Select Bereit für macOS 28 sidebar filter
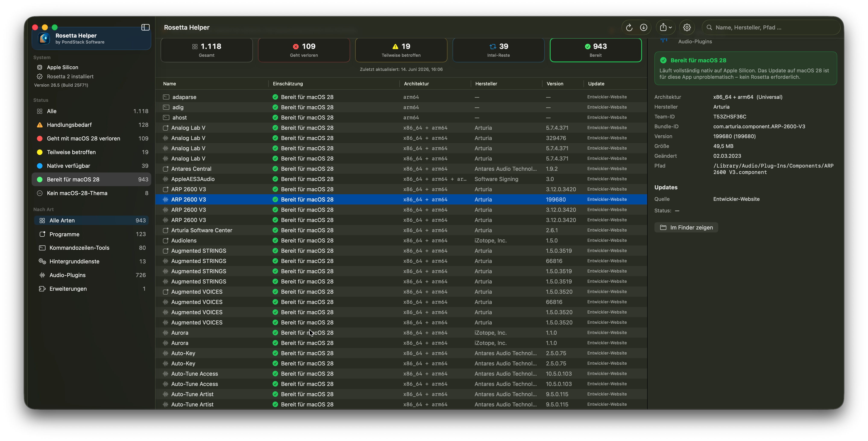This screenshot has height=441, width=868. [91, 180]
